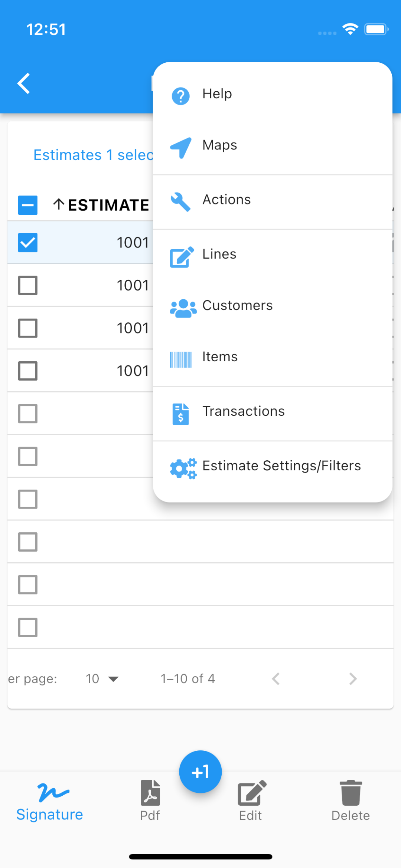Tap the Items barcode icon
Viewport: 401px width, 868px height.
click(x=181, y=359)
